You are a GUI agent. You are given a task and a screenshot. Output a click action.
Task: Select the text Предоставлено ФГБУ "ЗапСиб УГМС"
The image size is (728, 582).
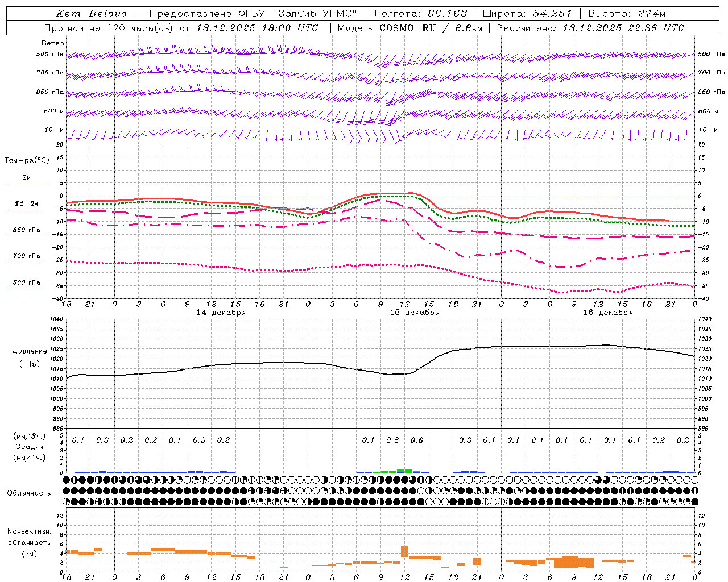click(253, 14)
